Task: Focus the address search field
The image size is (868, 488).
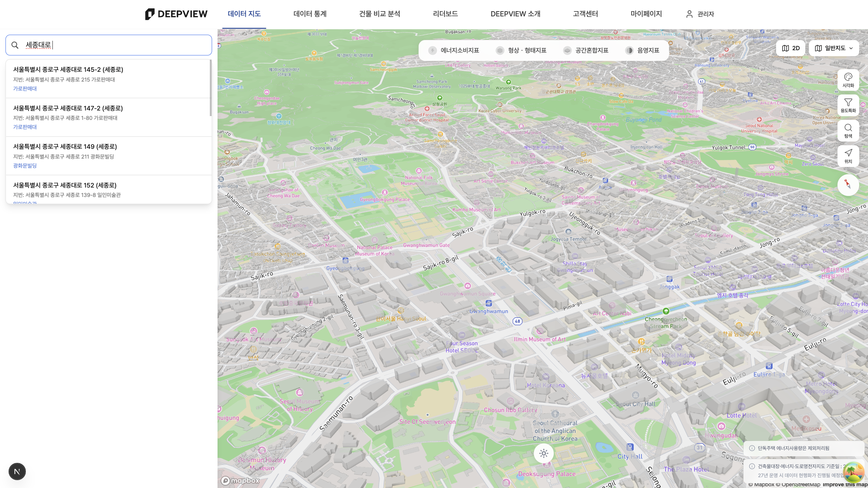Action: pyautogui.click(x=109, y=45)
